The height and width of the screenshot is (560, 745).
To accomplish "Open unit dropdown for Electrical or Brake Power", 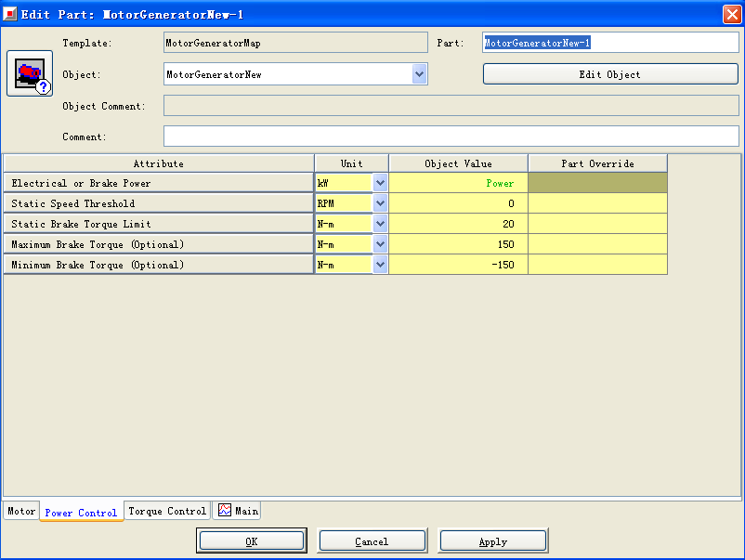I will 380,183.
